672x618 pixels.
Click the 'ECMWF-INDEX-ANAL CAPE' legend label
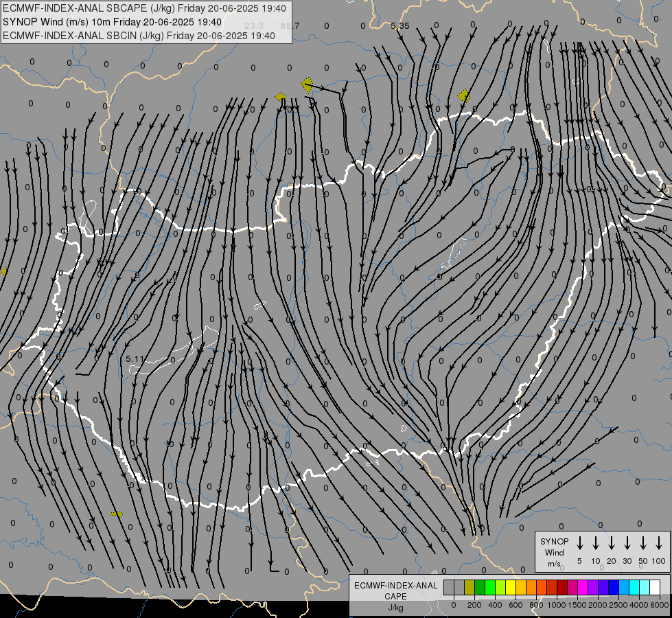tap(395, 591)
